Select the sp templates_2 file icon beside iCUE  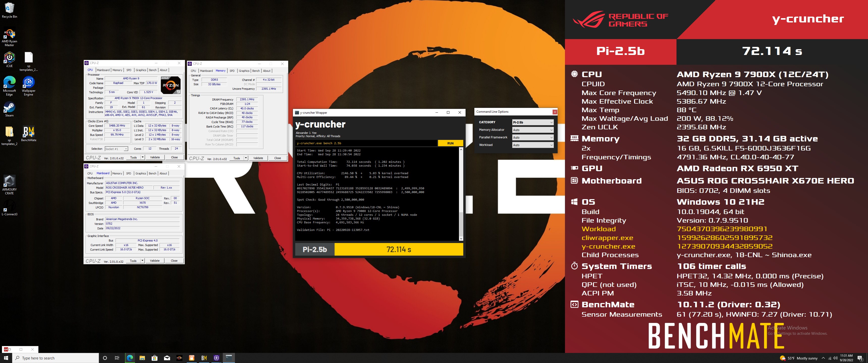pyautogui.click(x=29, y=62)
